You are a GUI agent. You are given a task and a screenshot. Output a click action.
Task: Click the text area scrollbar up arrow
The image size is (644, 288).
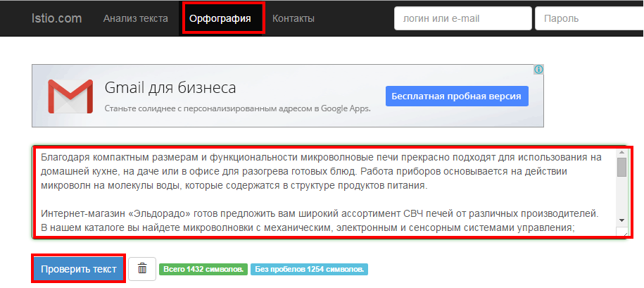point(621,152)
